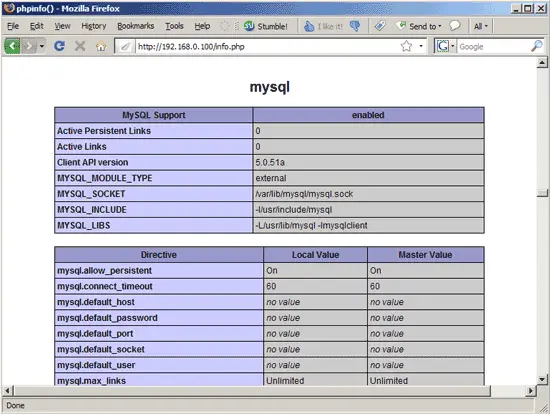Bookmark page with the star icon

pyautogui.click(x=406, y=46)
